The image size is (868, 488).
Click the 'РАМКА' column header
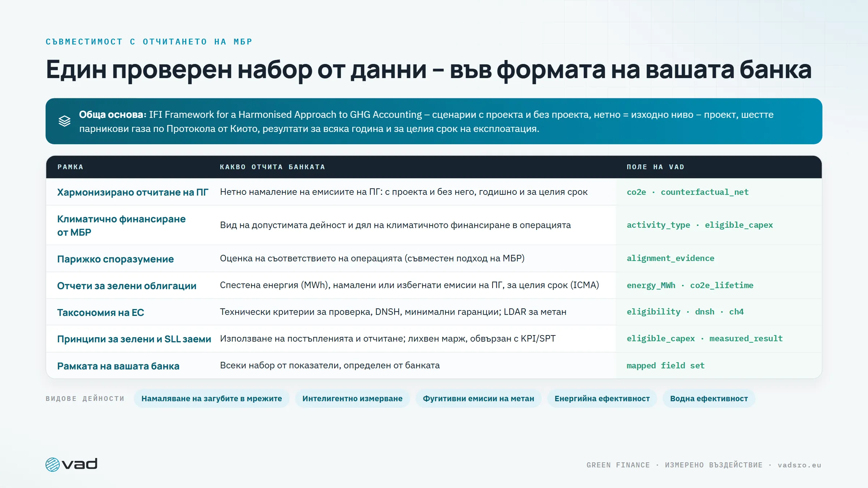71,167
